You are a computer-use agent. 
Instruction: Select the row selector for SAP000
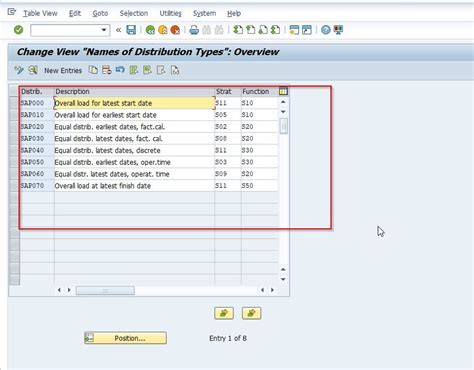[x=14, y=103]
